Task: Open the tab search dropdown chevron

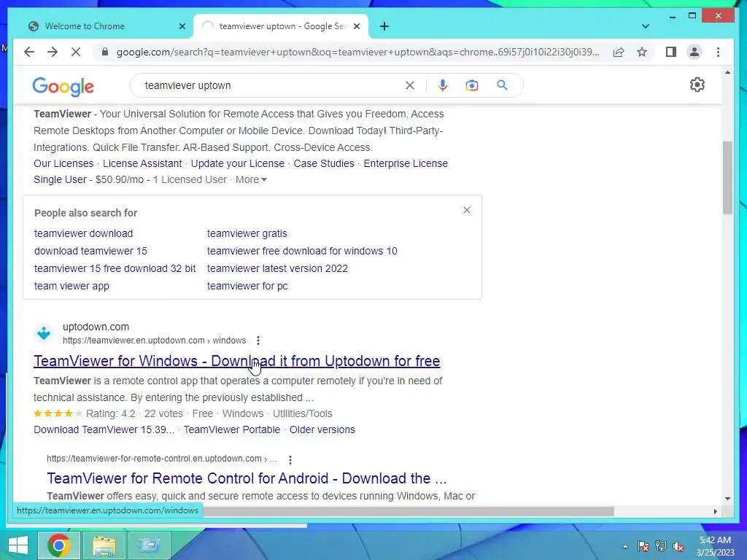Action: point(646,26)
